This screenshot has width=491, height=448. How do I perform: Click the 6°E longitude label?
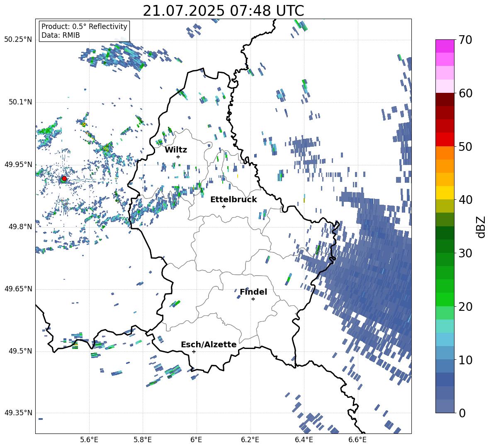(196, 440)
